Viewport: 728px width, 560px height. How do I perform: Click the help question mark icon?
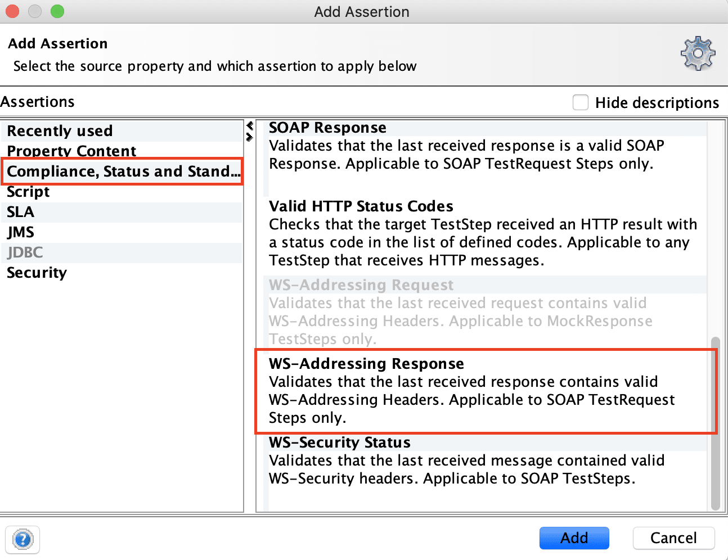pyautogui.click(x=23, y=540)
